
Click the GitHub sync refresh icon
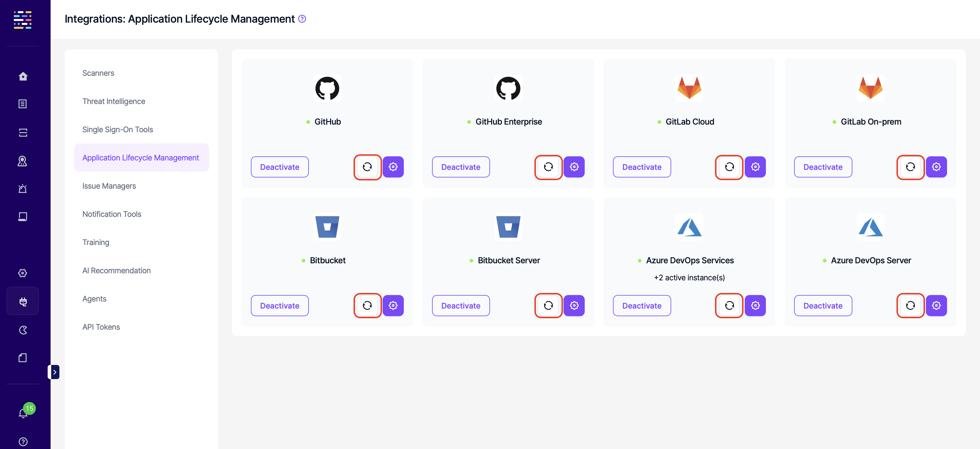[x=367, y=167]
